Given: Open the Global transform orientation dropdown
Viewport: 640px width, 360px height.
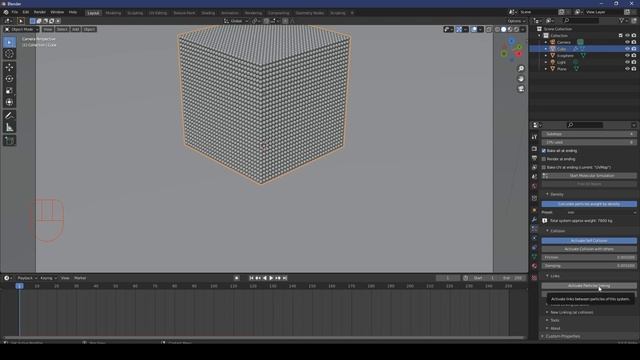Looking at the screenshot, I should [236, 21].
